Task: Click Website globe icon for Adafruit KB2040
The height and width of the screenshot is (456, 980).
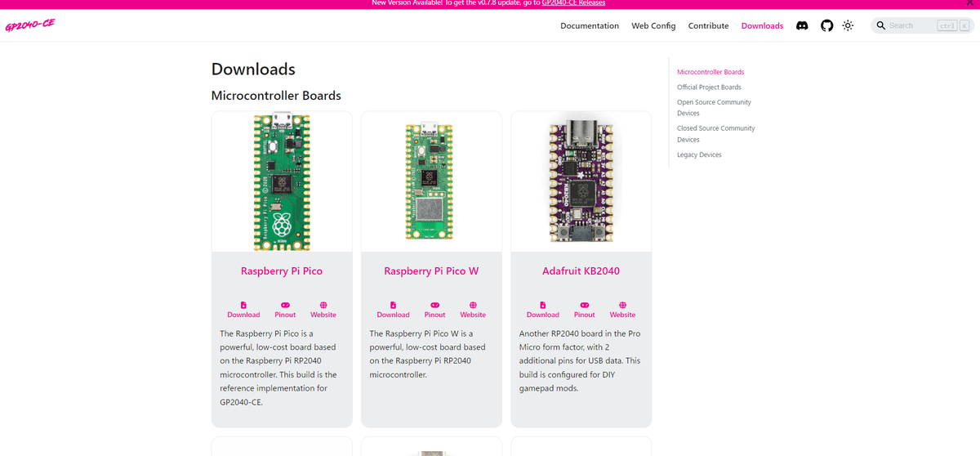Action: pyautogui.click(x=622, y=305)
